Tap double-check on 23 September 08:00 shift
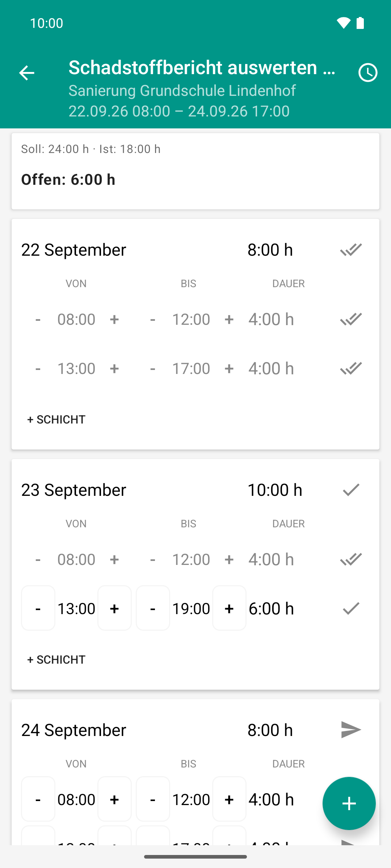391x868 pixels. pos(351,559)
